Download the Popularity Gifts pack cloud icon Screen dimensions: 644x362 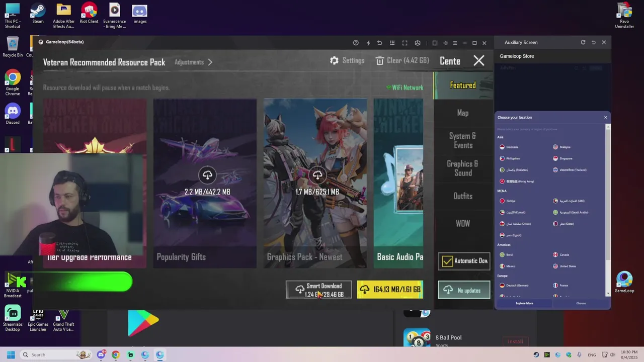click(207, 175)
